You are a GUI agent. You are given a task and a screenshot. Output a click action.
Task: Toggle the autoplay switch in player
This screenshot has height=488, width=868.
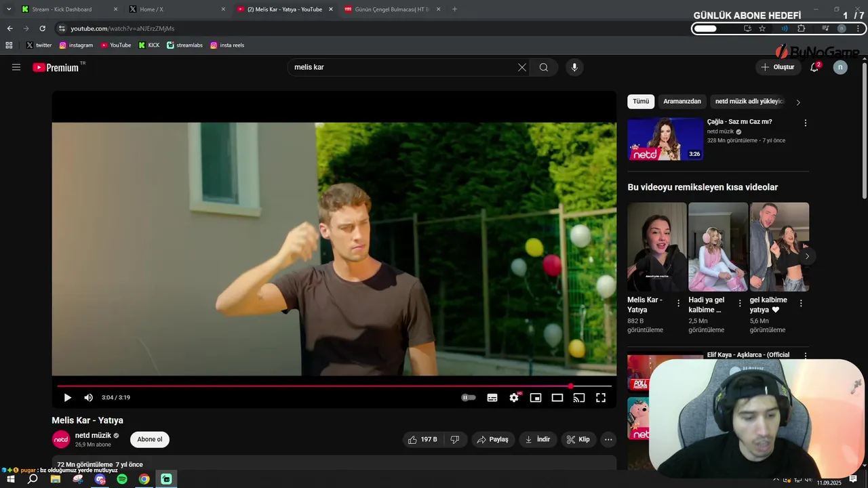469,398
